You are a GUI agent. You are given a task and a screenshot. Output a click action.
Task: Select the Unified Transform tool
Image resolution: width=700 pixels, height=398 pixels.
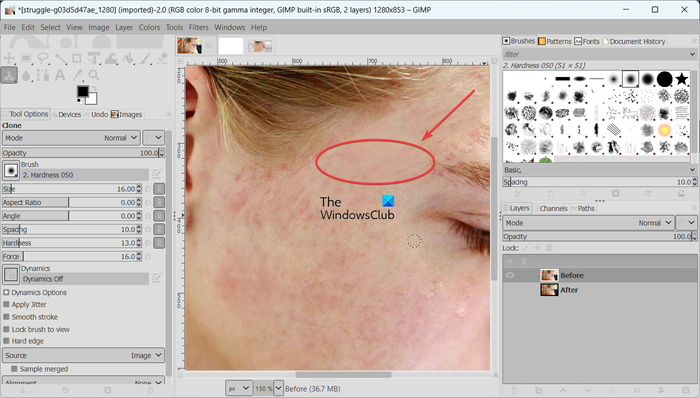(x=94, y=58)
